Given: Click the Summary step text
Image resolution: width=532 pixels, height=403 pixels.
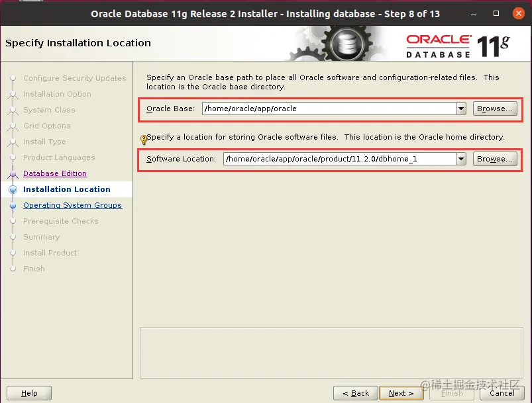Looking at the screenshot, I should tap(41, 237).
